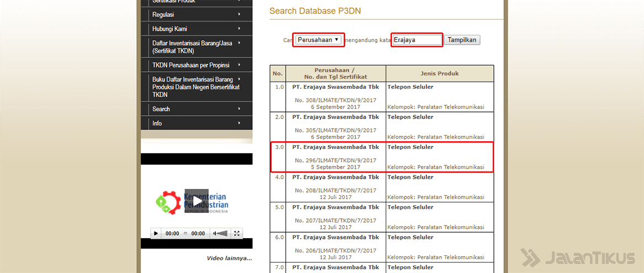Focus the keyword field containing Erajaya
The image size is (644, 273).
pyautogui.click(x=417, y=40)
